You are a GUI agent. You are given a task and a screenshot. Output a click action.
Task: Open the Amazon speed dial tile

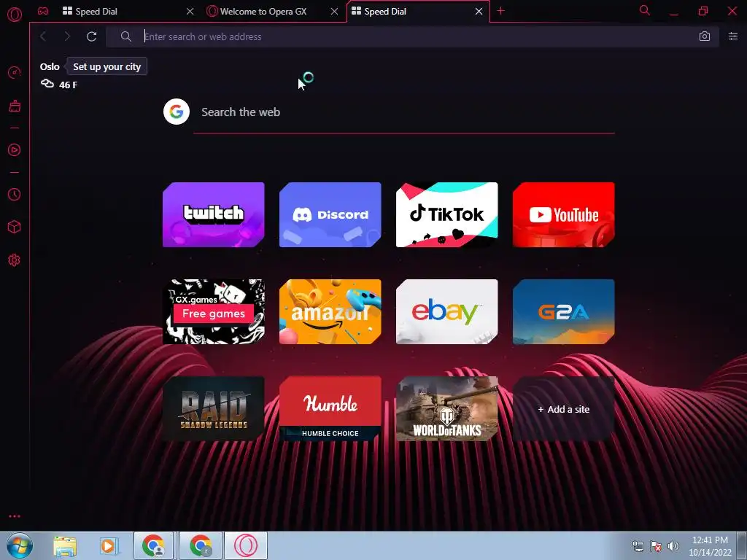click(x=330, y=312)
